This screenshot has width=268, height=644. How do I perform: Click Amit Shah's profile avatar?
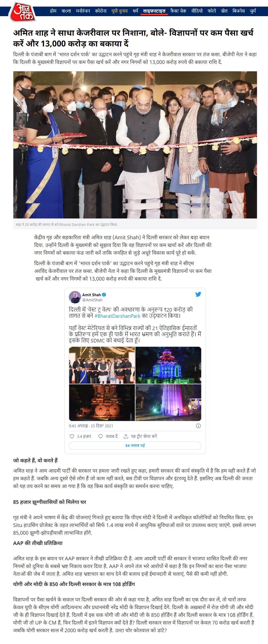[x=75, y=297]
